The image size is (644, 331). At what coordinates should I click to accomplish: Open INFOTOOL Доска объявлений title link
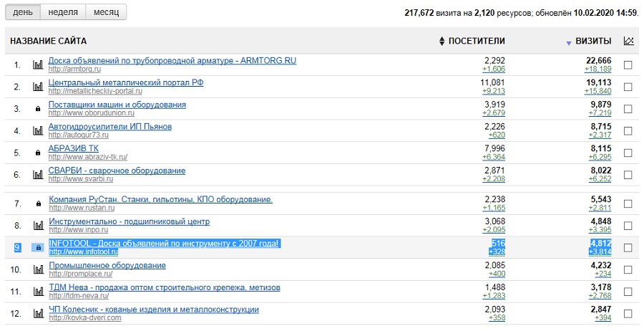pos(163,243)
